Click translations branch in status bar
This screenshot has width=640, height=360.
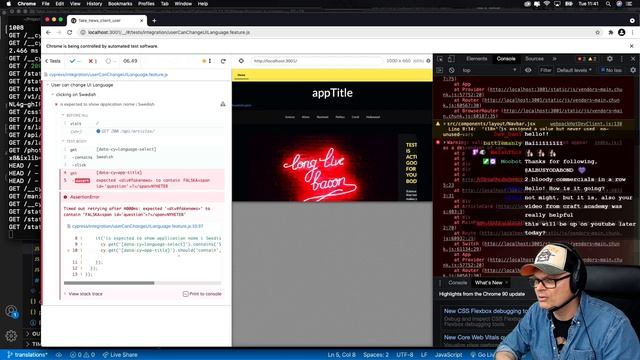click(27, 355)
